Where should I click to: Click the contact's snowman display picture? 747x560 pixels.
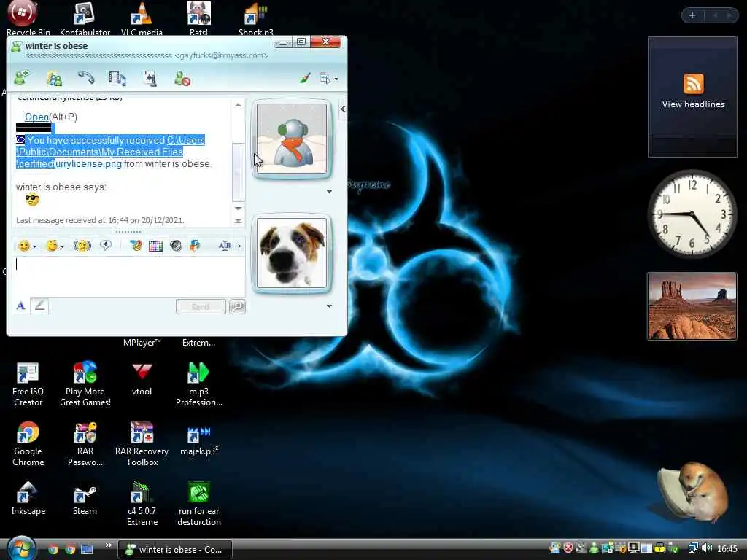pyautogui.click(x=292, y=139)
